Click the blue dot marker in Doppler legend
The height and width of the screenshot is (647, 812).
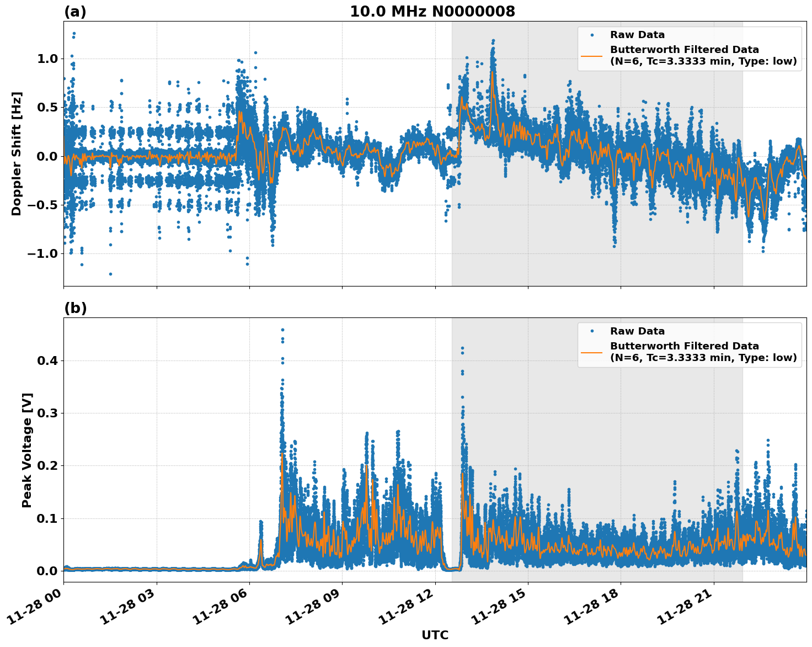point(592,35)
